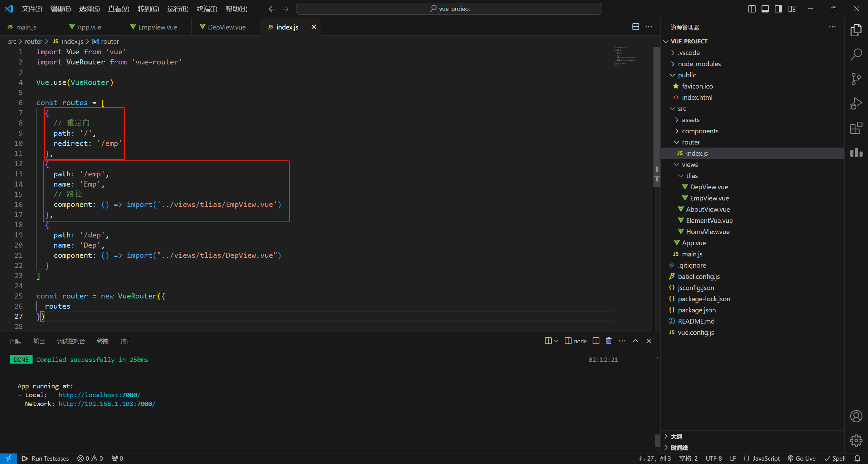The image size is (868, 464).
Task: Close the index.js editor tab
Action: coord(314,27)
